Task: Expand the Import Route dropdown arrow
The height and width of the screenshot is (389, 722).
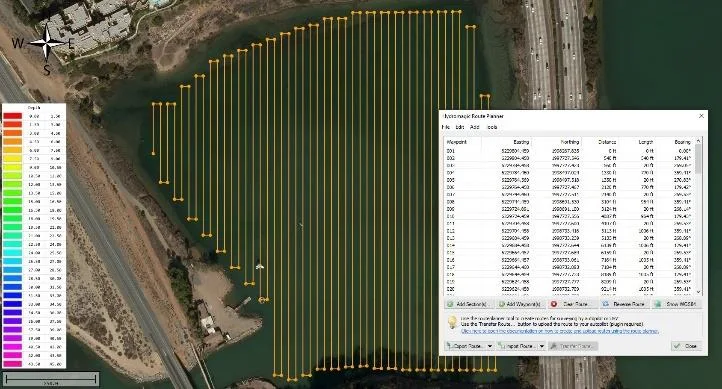Action: [x=542, y=346]
